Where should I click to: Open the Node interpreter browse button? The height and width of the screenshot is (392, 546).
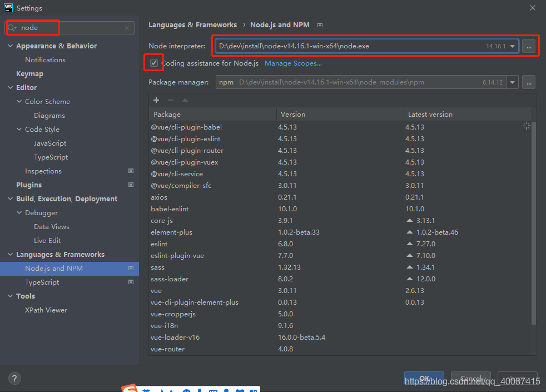click(528, 46)
